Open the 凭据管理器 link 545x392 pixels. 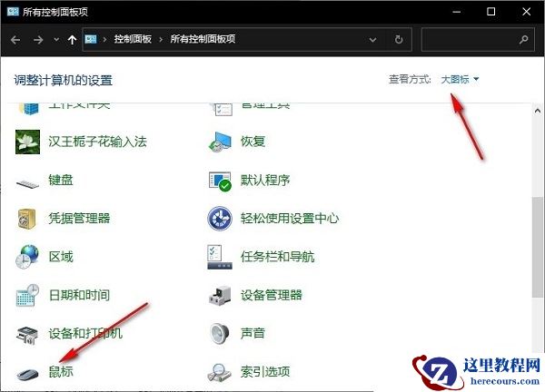coord(79,219)
